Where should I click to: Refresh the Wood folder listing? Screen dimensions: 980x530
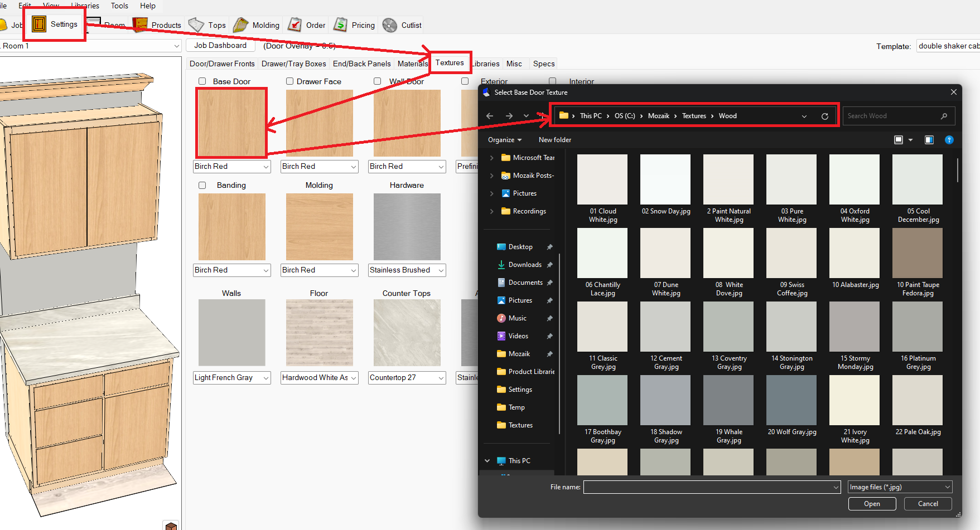824,116
